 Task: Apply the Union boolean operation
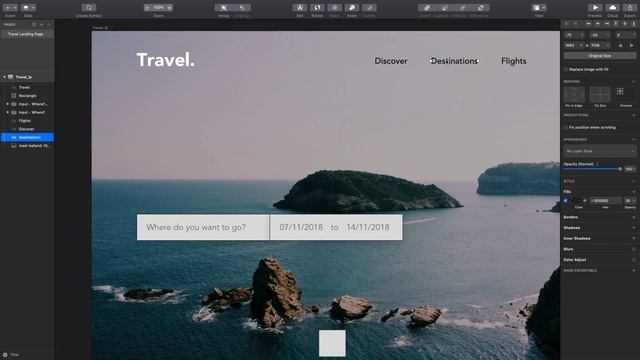[x=426, y=8]
